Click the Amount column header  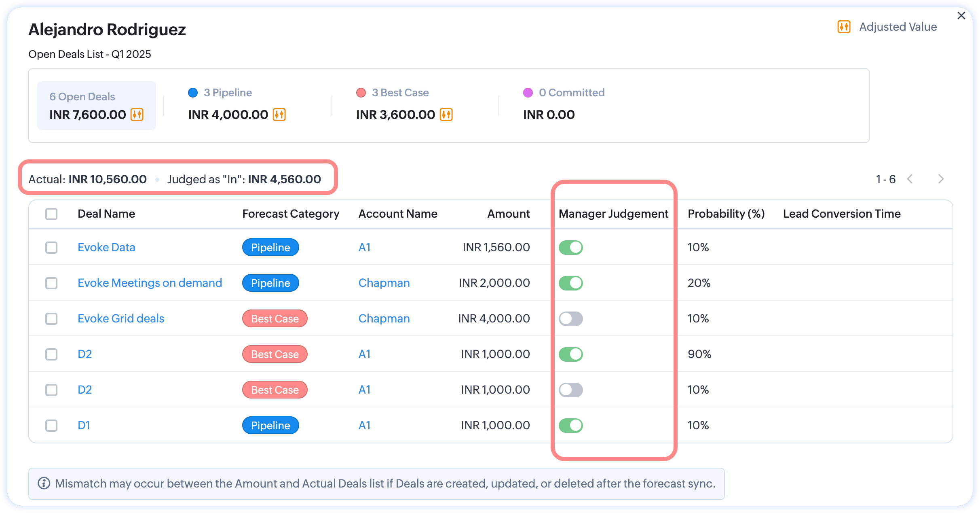coord(508,214)
